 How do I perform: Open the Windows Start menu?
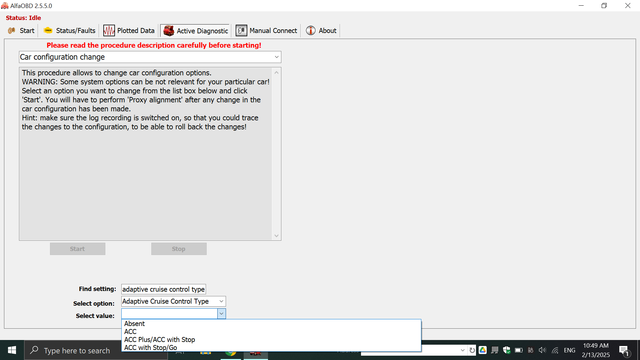(12, 350)
